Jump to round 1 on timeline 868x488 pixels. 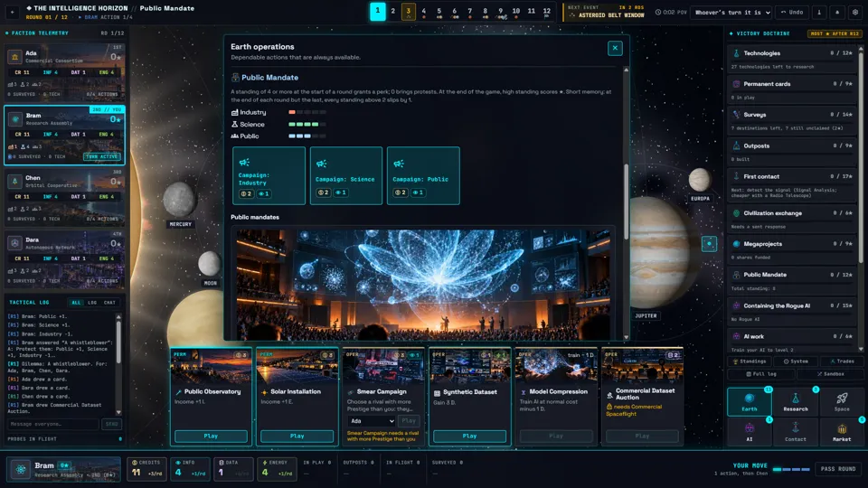378,11
